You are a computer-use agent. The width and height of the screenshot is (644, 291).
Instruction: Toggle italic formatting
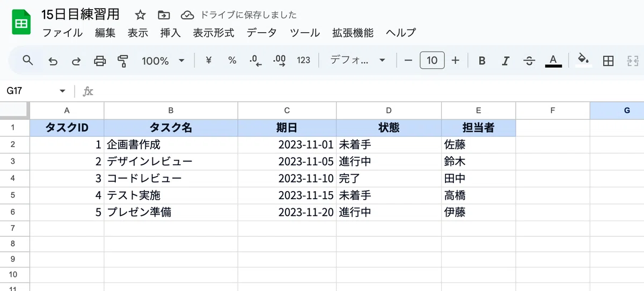tap(506, 61)
